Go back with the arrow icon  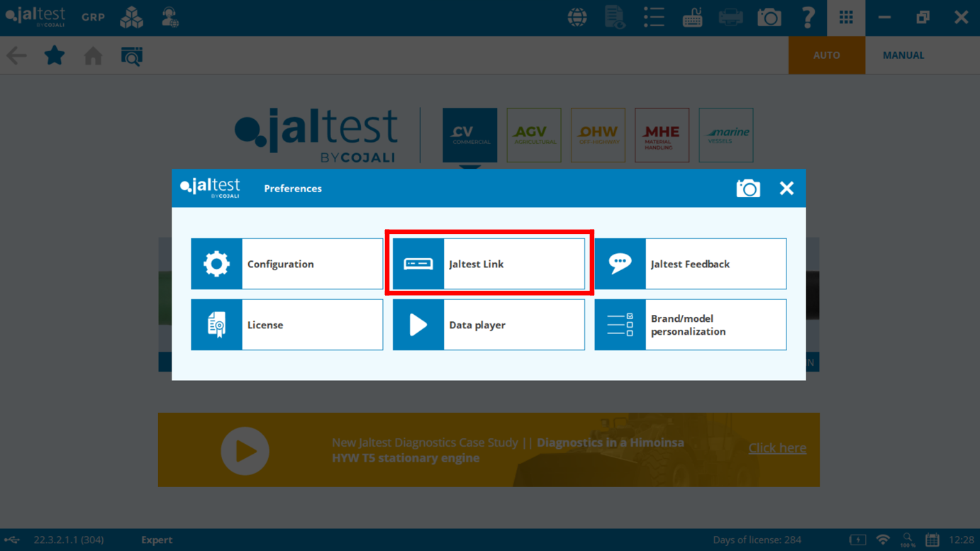coord(16,55)
